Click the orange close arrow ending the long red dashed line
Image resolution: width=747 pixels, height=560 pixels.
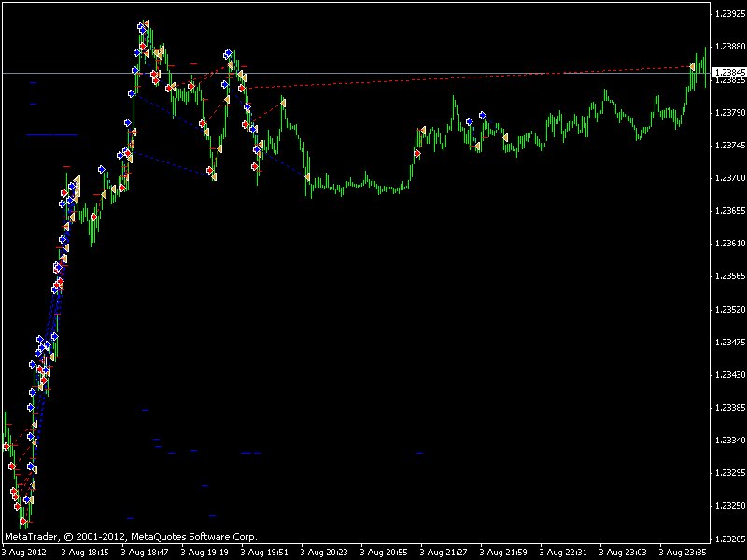[x=692, y=66]
